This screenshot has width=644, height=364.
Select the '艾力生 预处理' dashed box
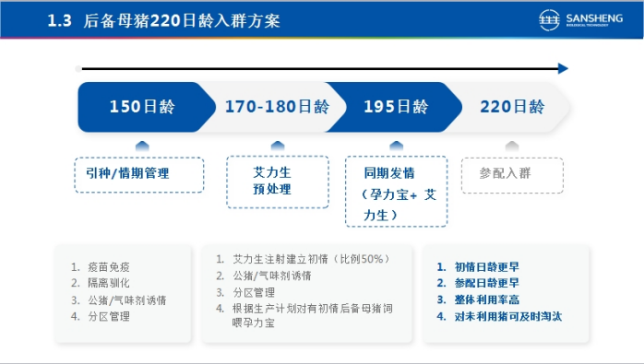[x=278, y=182]
